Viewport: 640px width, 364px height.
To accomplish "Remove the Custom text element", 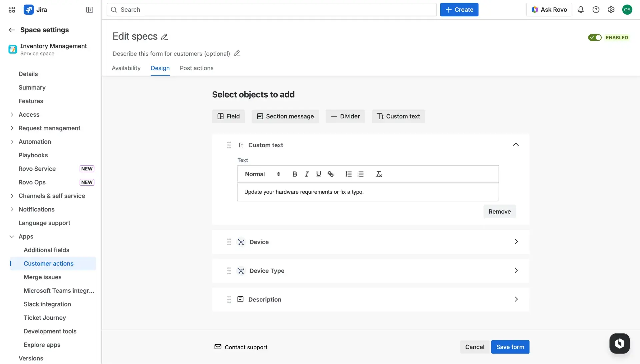I will 499,211.
